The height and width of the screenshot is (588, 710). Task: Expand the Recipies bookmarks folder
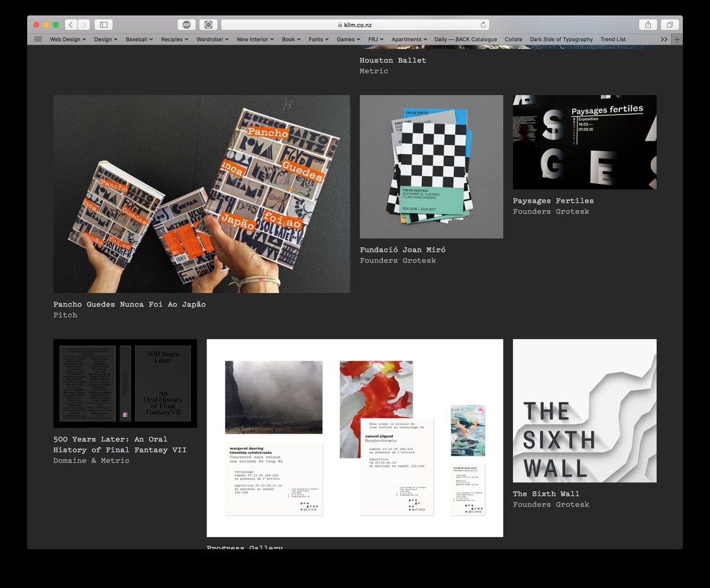pos(175,40)
